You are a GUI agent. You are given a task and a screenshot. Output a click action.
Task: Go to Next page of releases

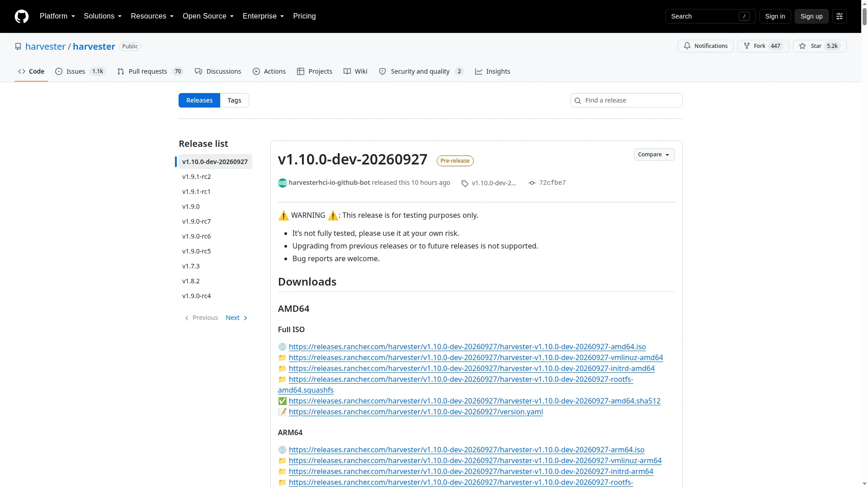click(x=237, y=318)
